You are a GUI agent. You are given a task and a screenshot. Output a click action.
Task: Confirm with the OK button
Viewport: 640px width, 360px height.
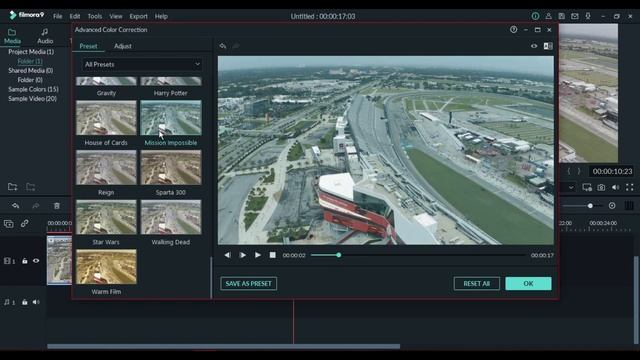tap(528, 284)
